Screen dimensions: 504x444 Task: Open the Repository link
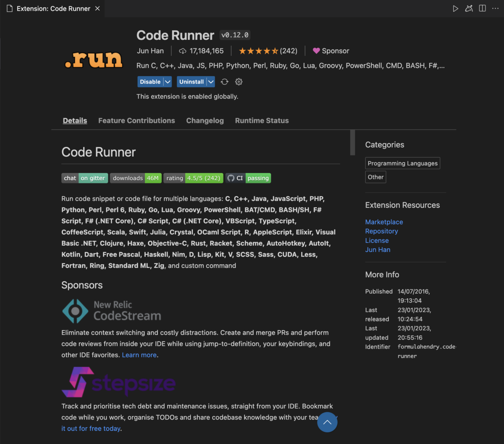pyautogui.click(x=381, y=231)
